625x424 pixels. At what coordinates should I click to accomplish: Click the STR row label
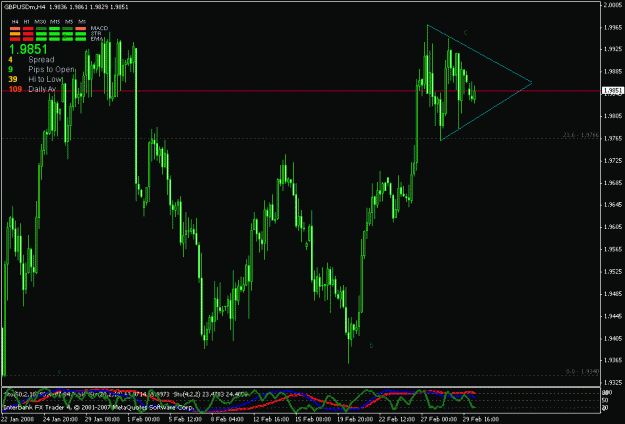(x=96, y=33)
